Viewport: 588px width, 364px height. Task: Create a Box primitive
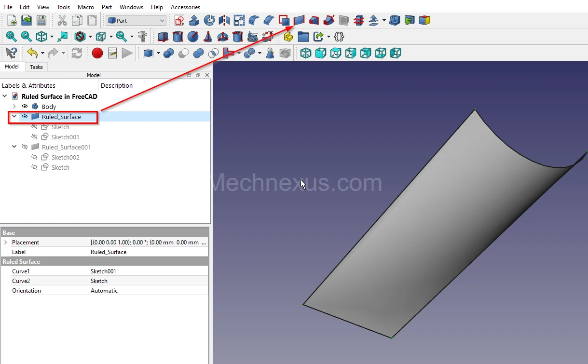163,37
